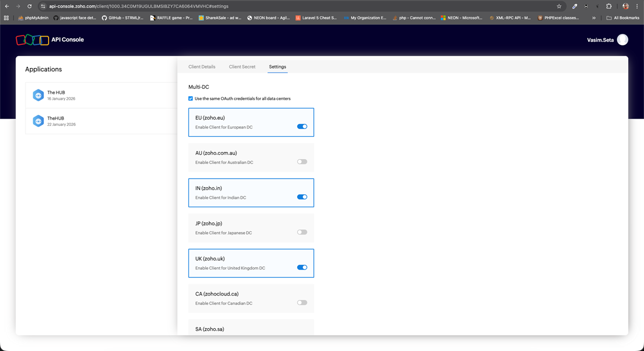This screenshot has width=644, height=351.
Task: Open the browser extensions puzzle icon
Action: [x=608, y=6]
